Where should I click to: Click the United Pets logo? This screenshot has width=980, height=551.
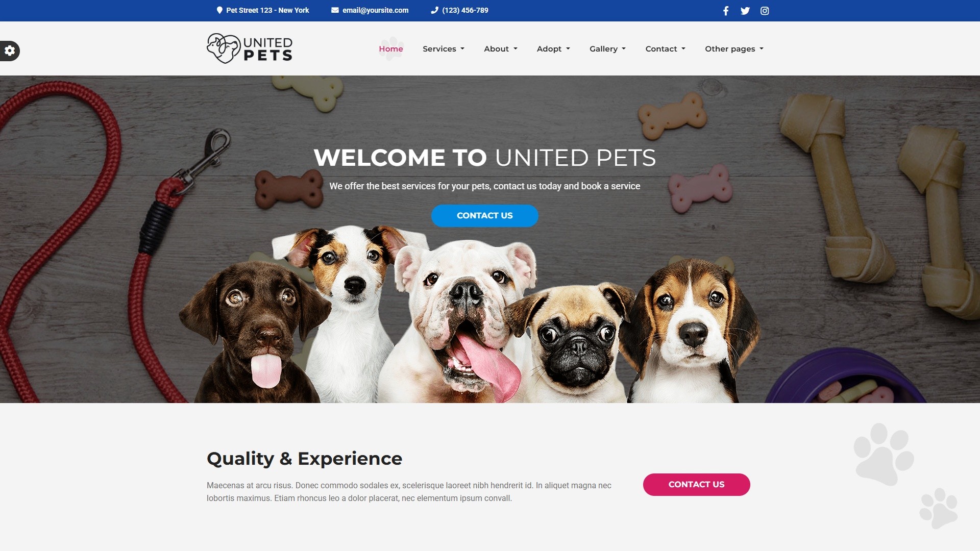[x=250, y=48]
